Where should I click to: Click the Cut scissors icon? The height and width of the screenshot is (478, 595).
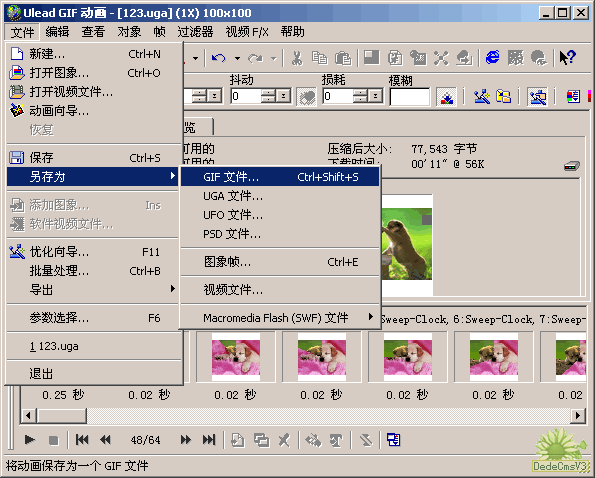pos(297,58)
